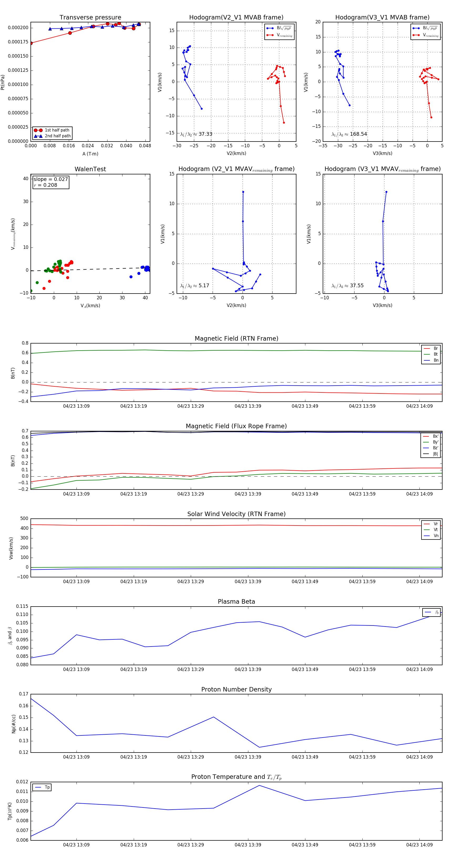Click the '2nd half path' legend entry
Viewport: 473px width, 868px height.
click(52, 136)
